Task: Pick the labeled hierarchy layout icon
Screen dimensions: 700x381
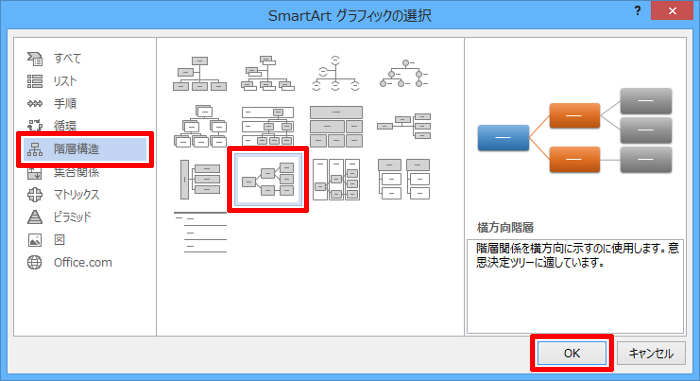Action: point(268,126)
